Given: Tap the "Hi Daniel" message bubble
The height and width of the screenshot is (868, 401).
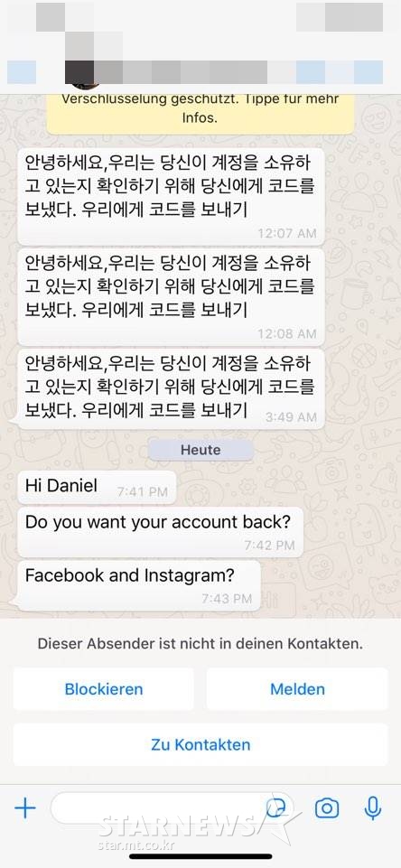Looking at the screenshot, I should tap(97, 487).
